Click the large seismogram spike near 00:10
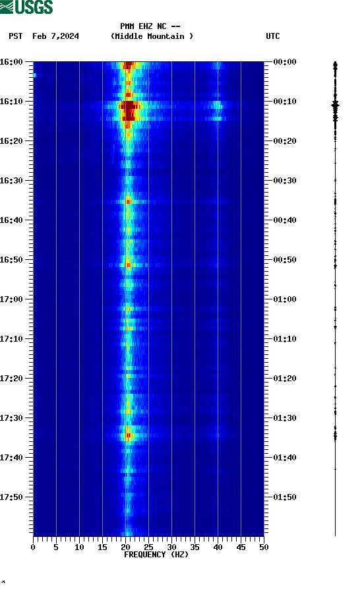The width and height of the screenshot is (364, 589). click(x=335, y=105)
